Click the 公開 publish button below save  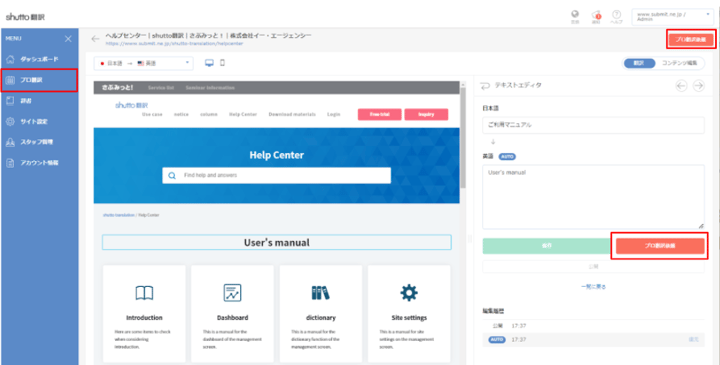[x=593, y=266]
